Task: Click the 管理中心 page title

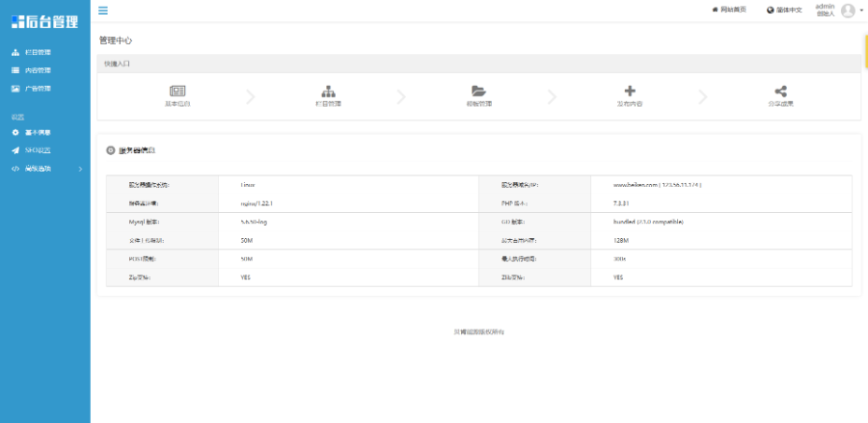Action: [116, 40]
